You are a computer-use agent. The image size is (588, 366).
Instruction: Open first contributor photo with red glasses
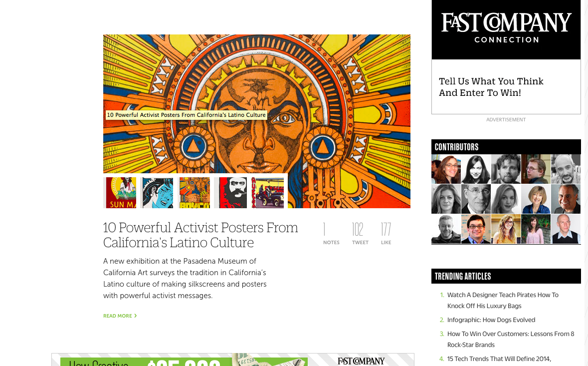coord(446,169)
